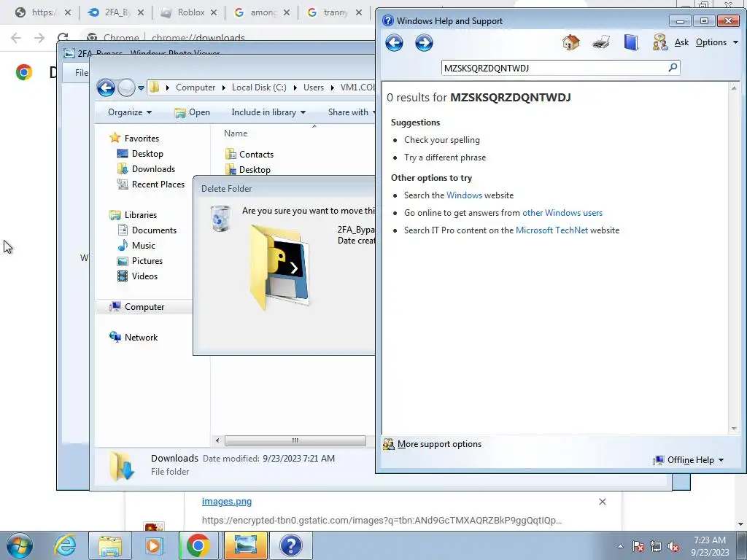747x560 pixels.
Task: Open the Videos library
Action: 144,276
